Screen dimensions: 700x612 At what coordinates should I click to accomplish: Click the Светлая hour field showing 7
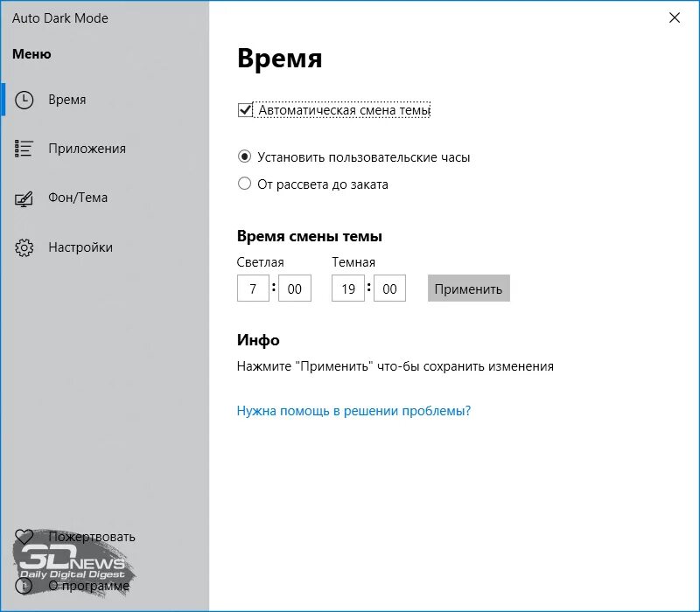(x=253, y=289)
